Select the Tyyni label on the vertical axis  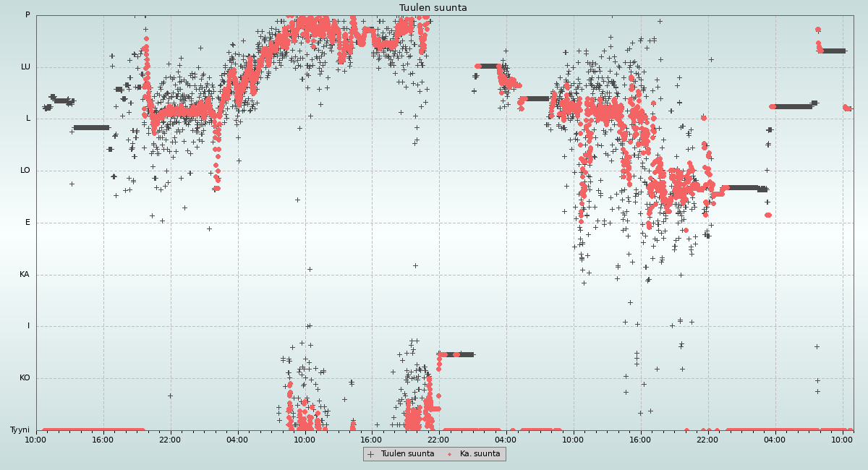[x=20, y=430]
